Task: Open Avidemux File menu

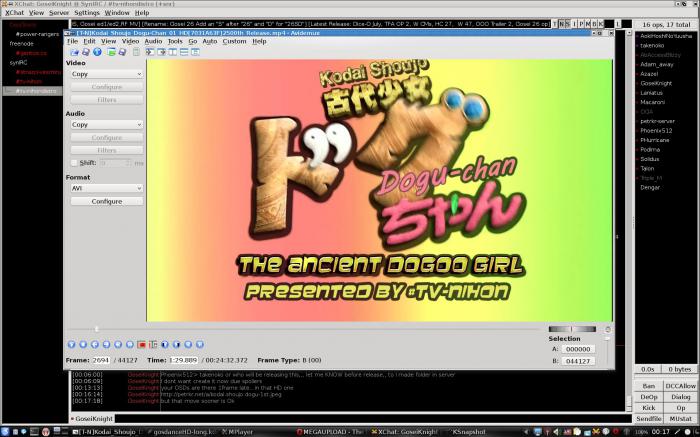Action: tap(72, 41)
